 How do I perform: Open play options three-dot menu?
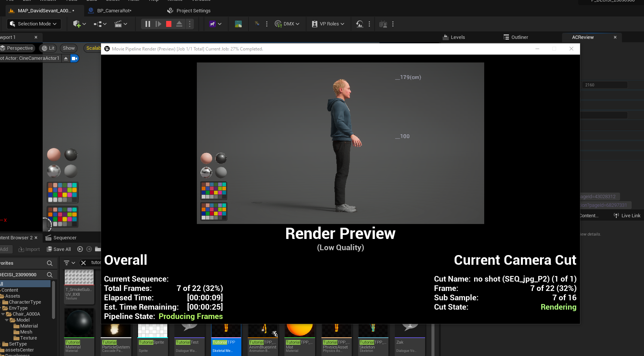(190, 24)
